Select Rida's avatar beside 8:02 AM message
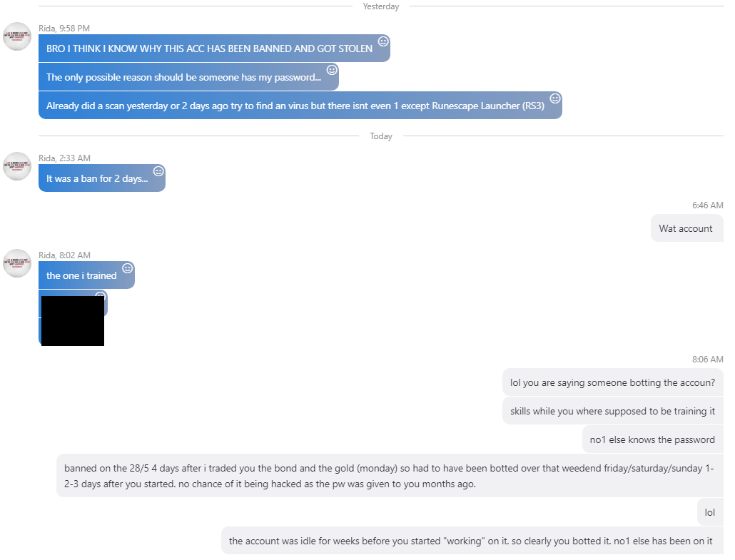The image size is (735, 560). click(17, 263)
